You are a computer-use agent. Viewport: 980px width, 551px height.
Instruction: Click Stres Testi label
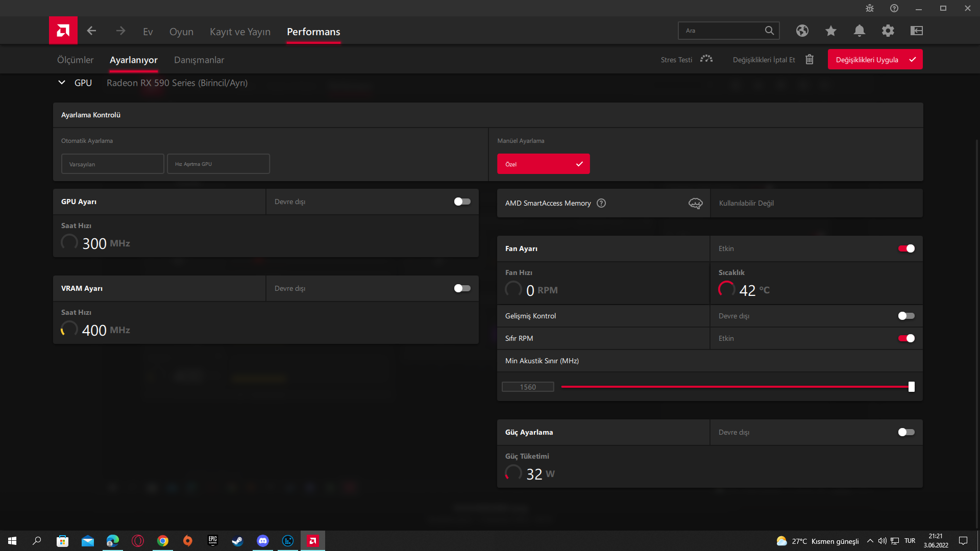point(676,60)
